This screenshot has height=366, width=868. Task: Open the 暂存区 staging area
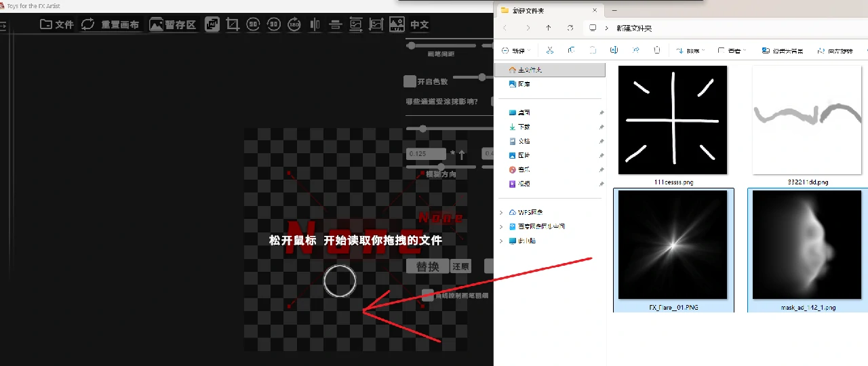173,24
